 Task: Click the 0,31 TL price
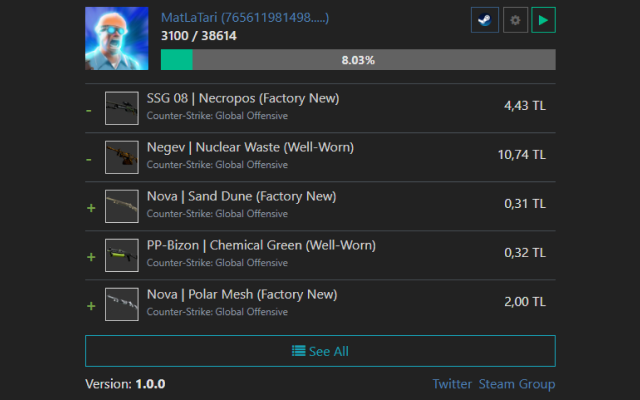pyautogui.click(x=525, y=204)
